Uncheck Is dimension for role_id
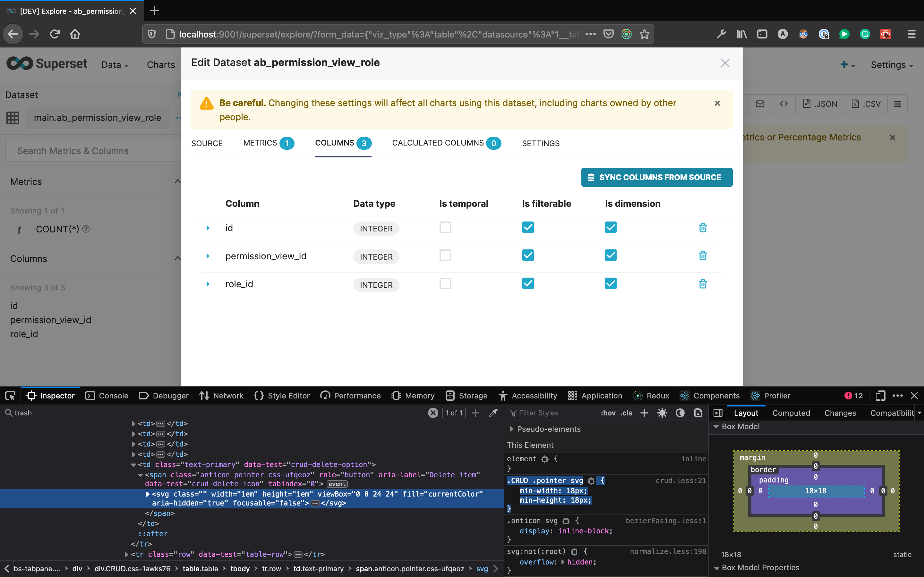 click(611, 284)
